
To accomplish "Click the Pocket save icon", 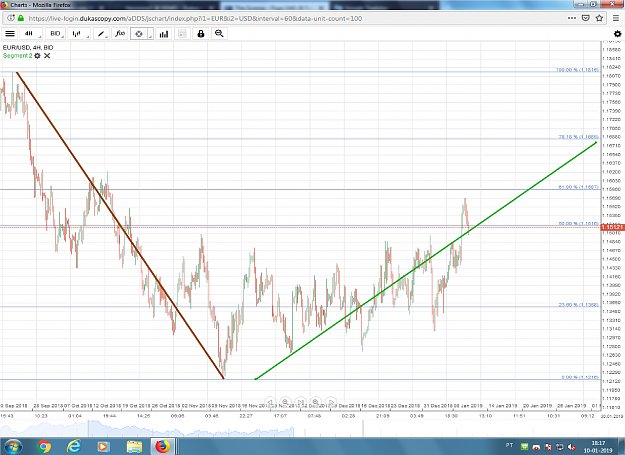I will point(586,18).
